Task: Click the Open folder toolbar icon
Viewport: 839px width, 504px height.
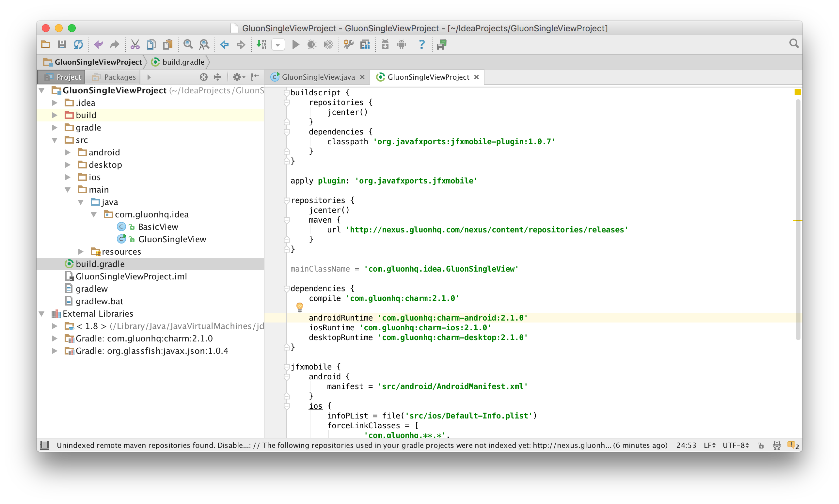Action: coord(45,44)
